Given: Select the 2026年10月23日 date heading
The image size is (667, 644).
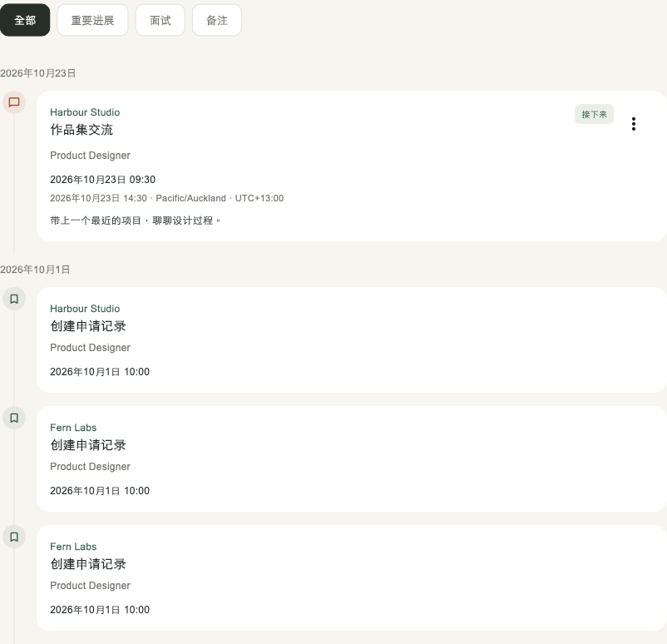Looking at the screenshot, I should click(x=38, y=73).
